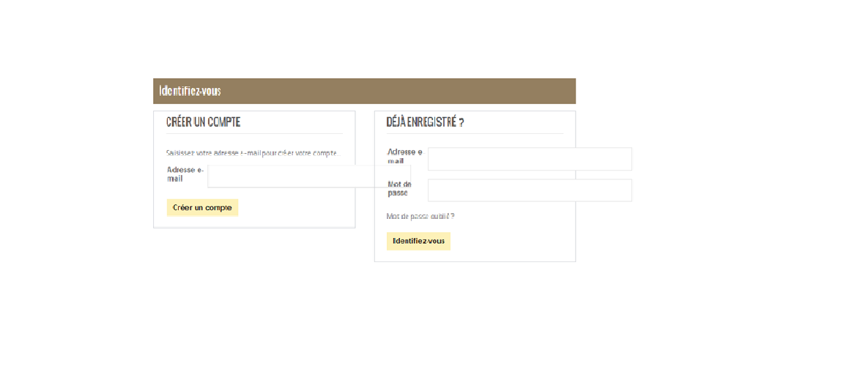Click 'Adresse e-mail' label in Déjà enregistré box
This screenshot has width=868, height=391.
click(404, 157)
